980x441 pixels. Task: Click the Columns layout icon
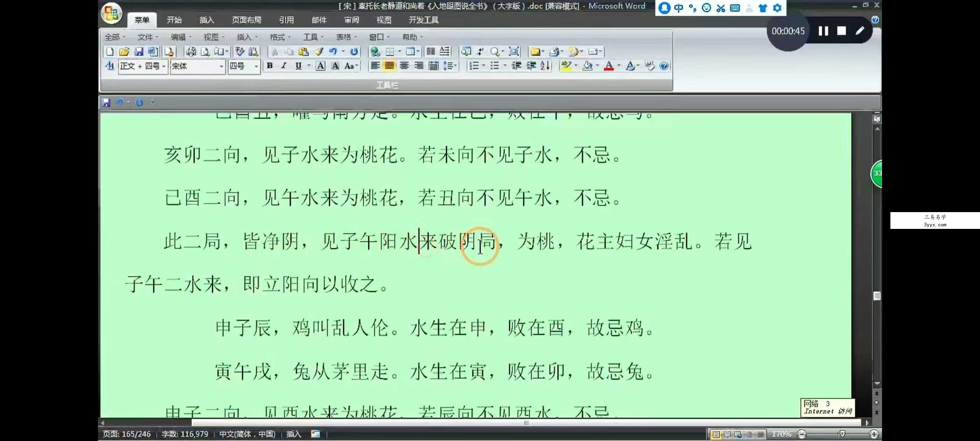pos(430,51)
